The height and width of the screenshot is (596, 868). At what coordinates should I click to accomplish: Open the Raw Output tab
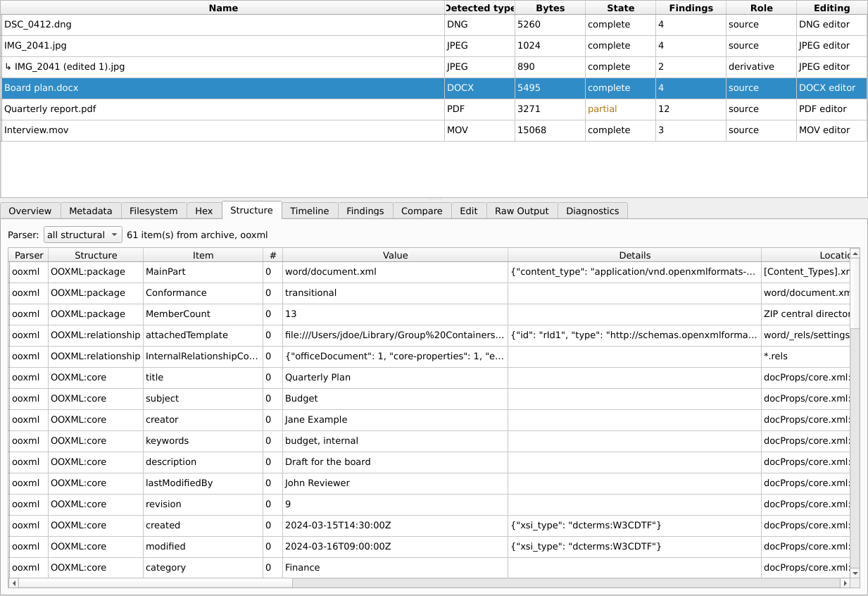tap(522, 211)
